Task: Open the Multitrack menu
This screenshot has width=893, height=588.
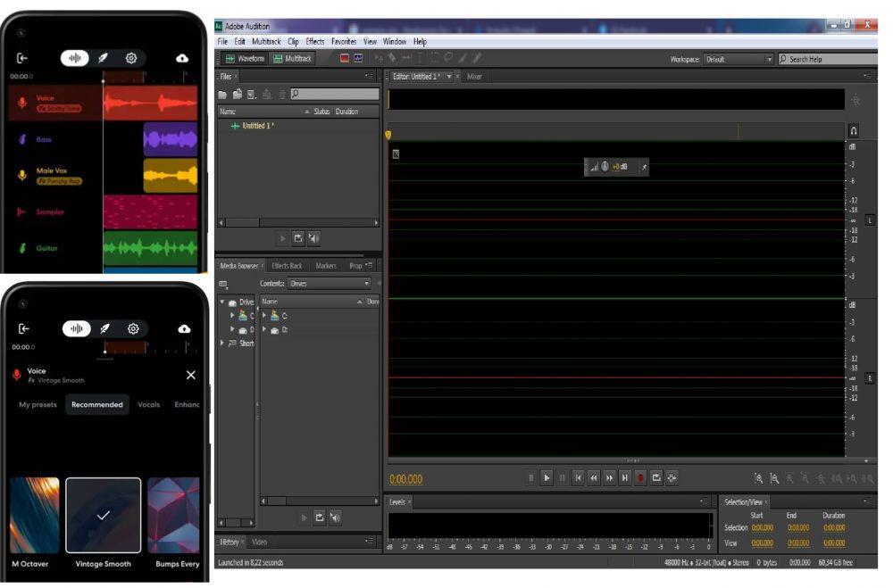Action: 266,42
